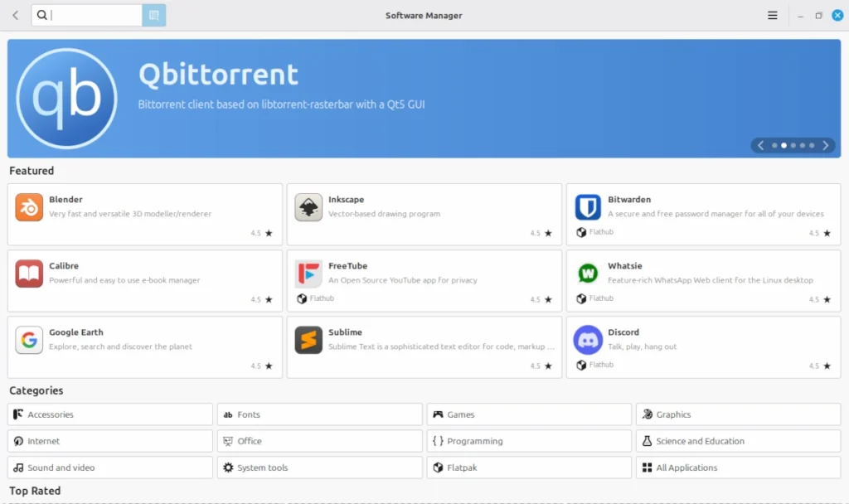
Task: Show next banner slide
Action: [x=825, y=145]
